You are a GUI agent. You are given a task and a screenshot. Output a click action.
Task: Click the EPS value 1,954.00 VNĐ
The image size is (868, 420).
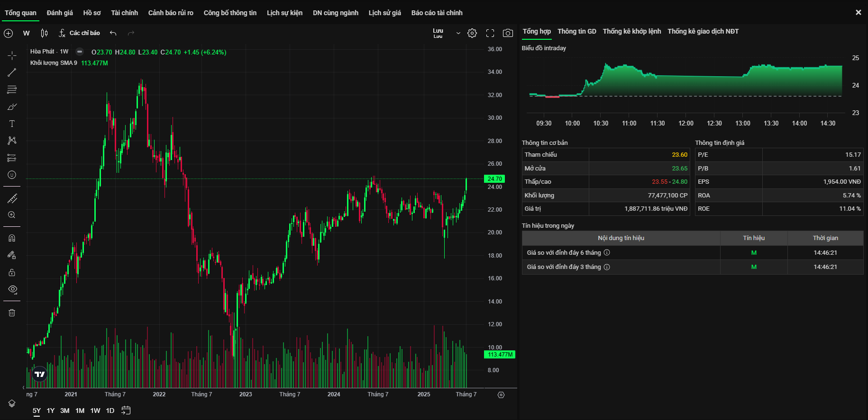[x=842, y=182]
